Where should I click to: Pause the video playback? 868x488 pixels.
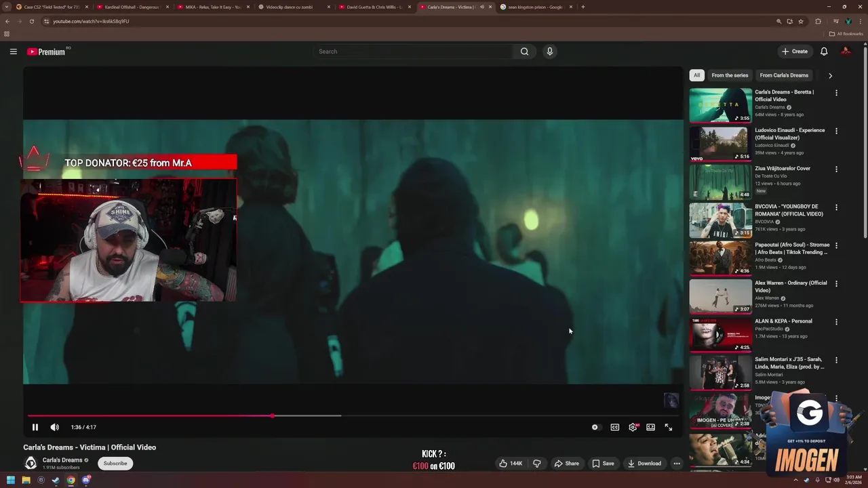(x=35, y=427)
